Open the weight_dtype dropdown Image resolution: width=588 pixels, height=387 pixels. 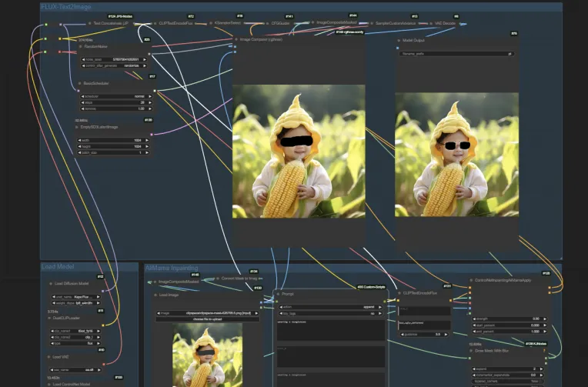tap(76, 302)
